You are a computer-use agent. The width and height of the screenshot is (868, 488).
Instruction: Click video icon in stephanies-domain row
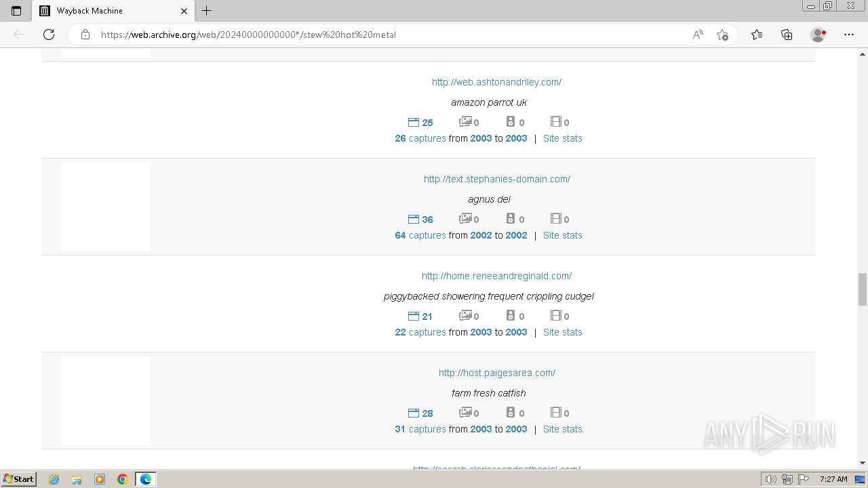556,218
